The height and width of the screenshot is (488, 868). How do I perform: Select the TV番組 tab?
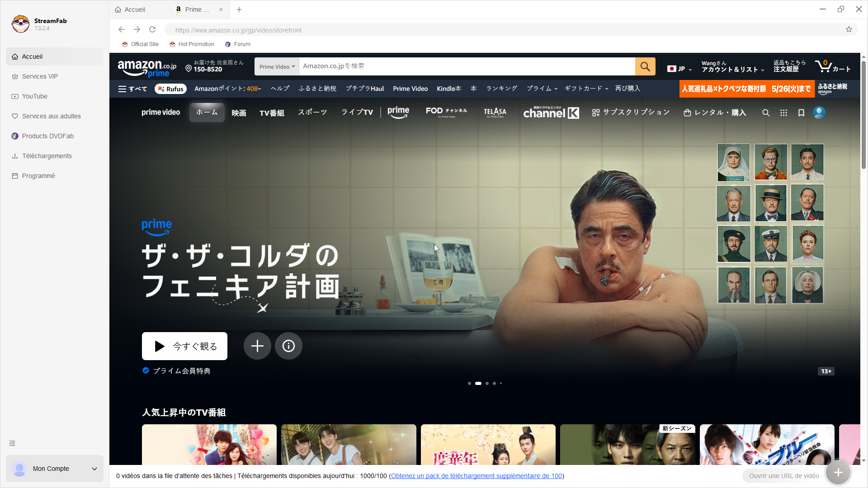coord(272,113)
